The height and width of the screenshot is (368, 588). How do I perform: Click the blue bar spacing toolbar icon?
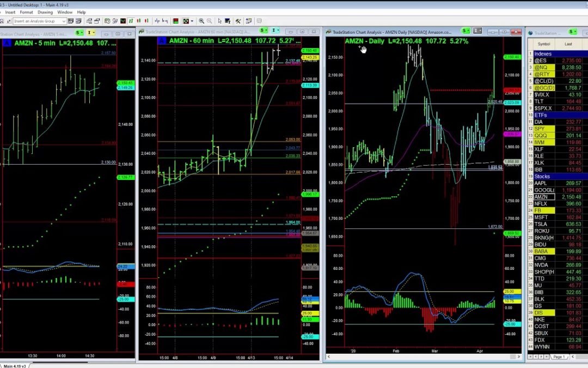(x=157, y=21)
